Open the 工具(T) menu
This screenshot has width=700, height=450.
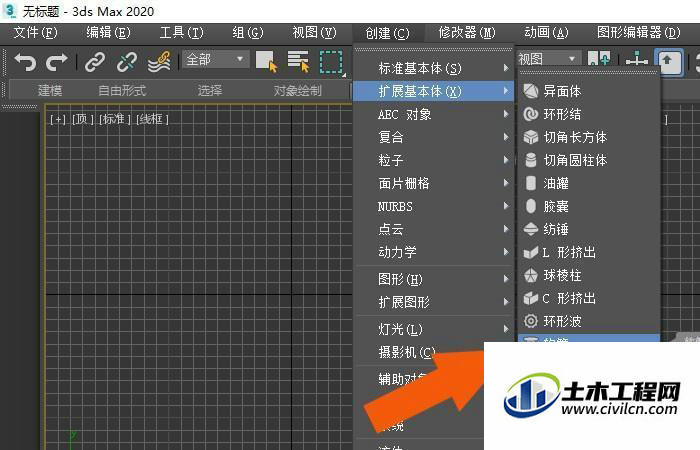click(x=181, y=33)
